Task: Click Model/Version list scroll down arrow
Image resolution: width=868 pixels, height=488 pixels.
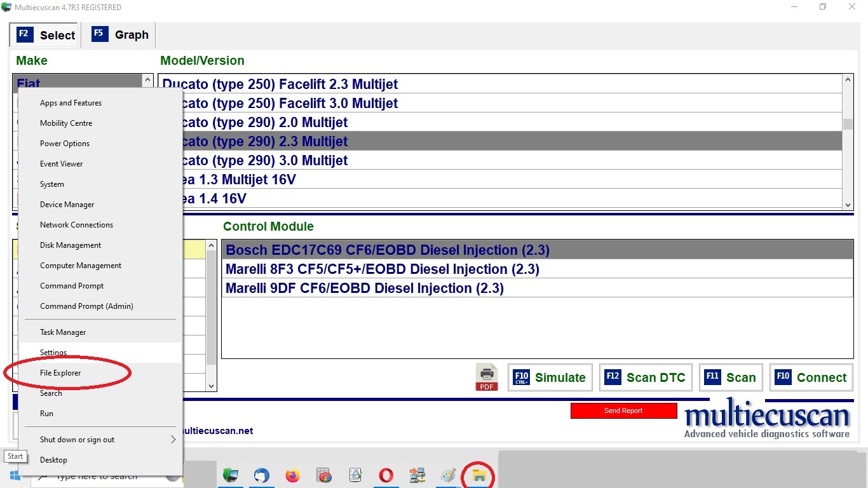Action: 848,204
